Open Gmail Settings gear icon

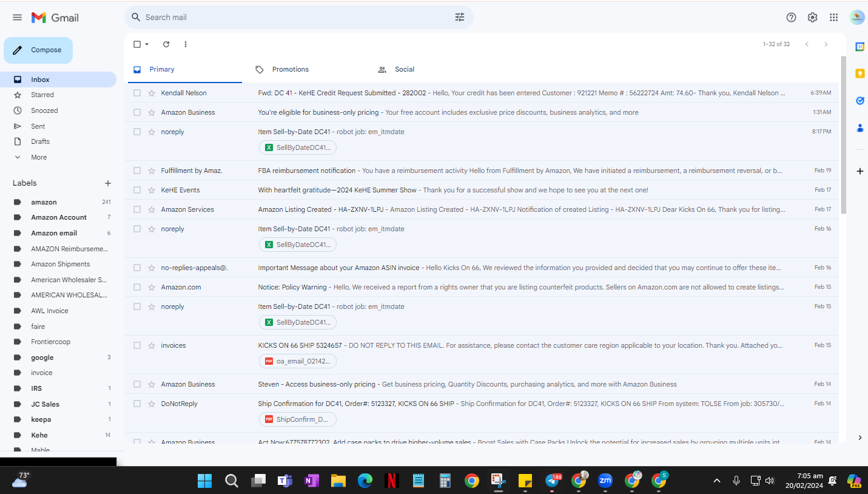click(812, 18)
